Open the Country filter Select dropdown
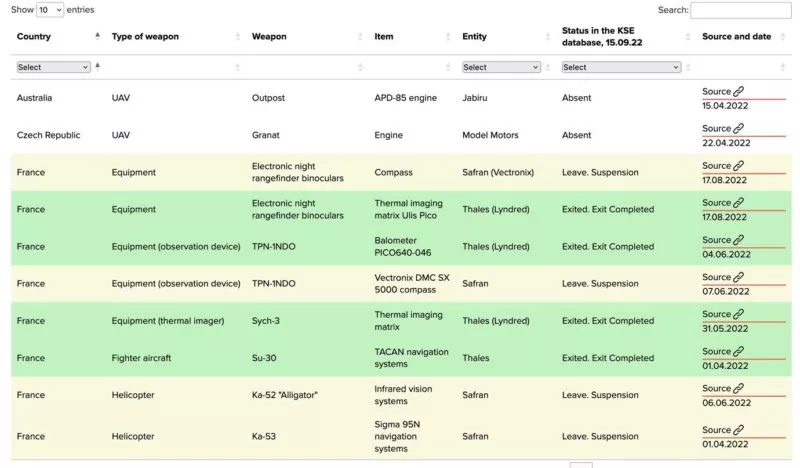 (x=54, y=67)
